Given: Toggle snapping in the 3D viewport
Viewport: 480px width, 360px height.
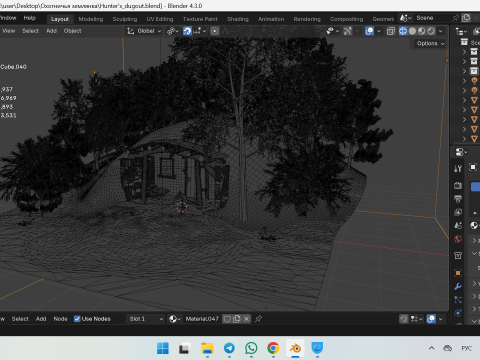Looking at the screenshot, I should 187,31.
